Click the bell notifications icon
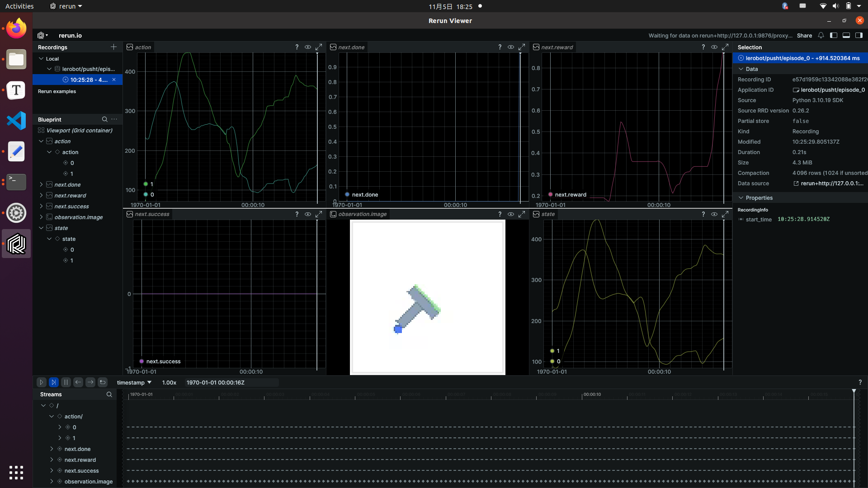The width and height of the screenshot is (868, 488). (x=821, y=35)
